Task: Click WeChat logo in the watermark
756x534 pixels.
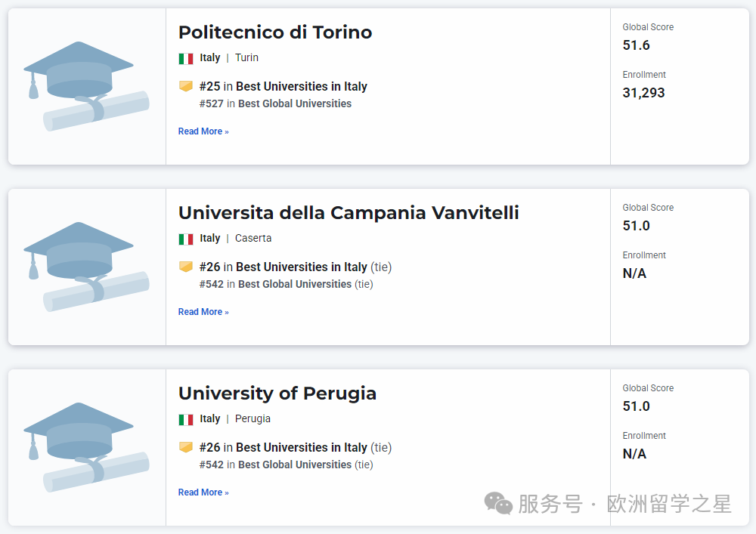Action: coord(498,504)
